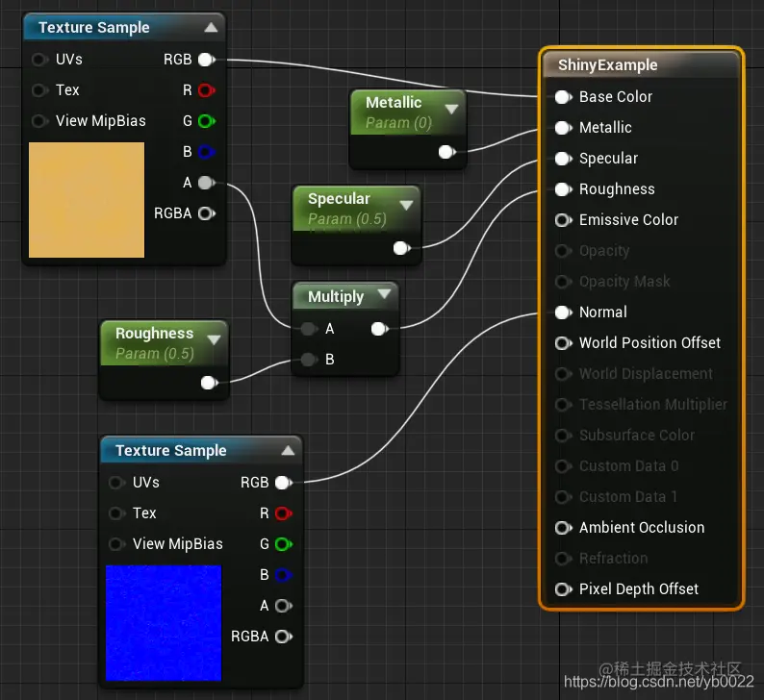764x700 pixels.
Task: Click the Metallic input pin on ShinyExample
Action: coord(564,128)
